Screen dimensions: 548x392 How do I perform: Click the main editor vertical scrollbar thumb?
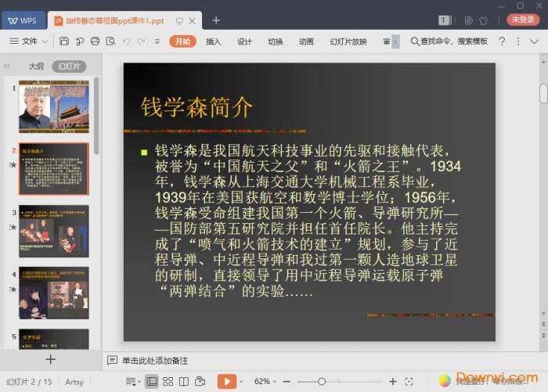pos(543,94)
